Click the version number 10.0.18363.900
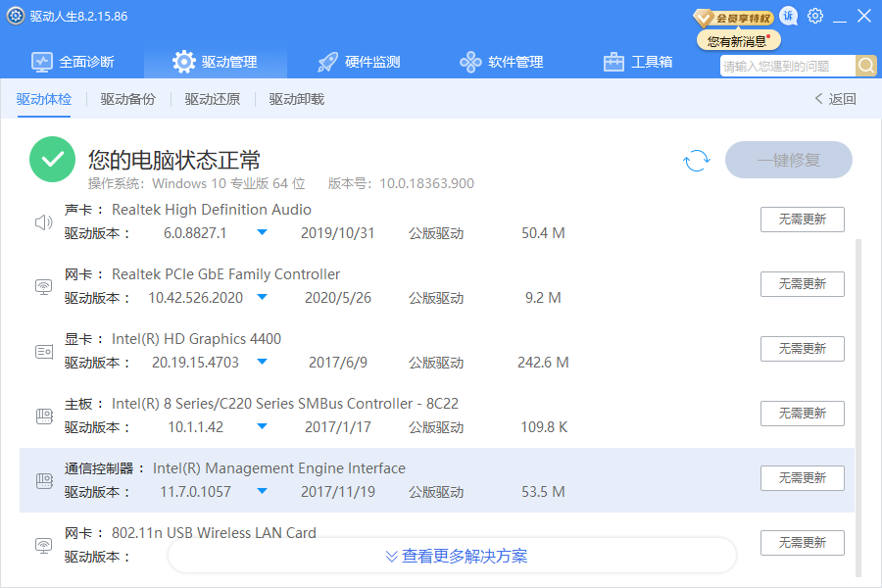Image resolution: width=882 pixels, height=588 pixels. tap(426, 183)
